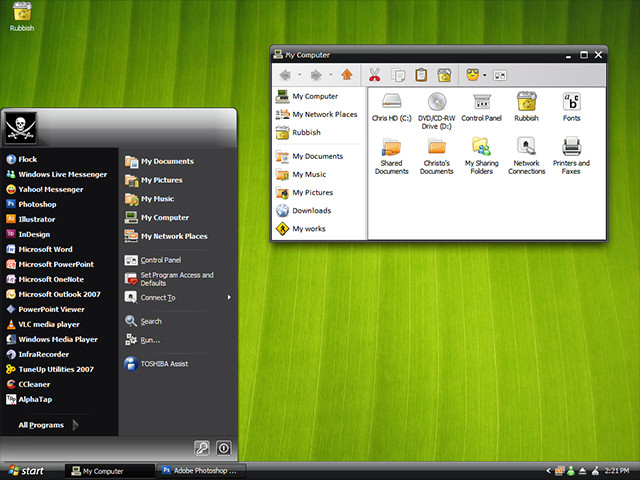Click the scissors Cut icon
Viewport: 640px width, 480px height.
(374, 75)
